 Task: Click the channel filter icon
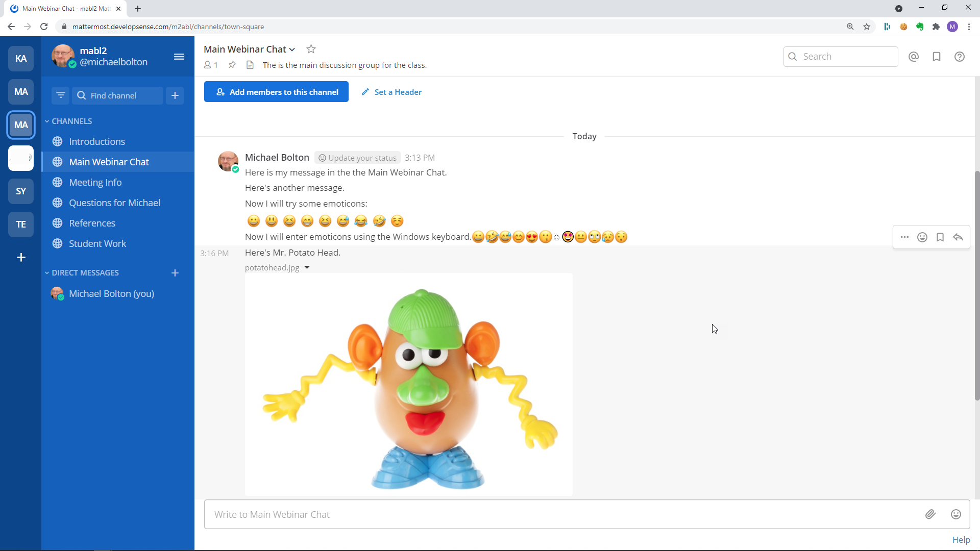[60, 95]
